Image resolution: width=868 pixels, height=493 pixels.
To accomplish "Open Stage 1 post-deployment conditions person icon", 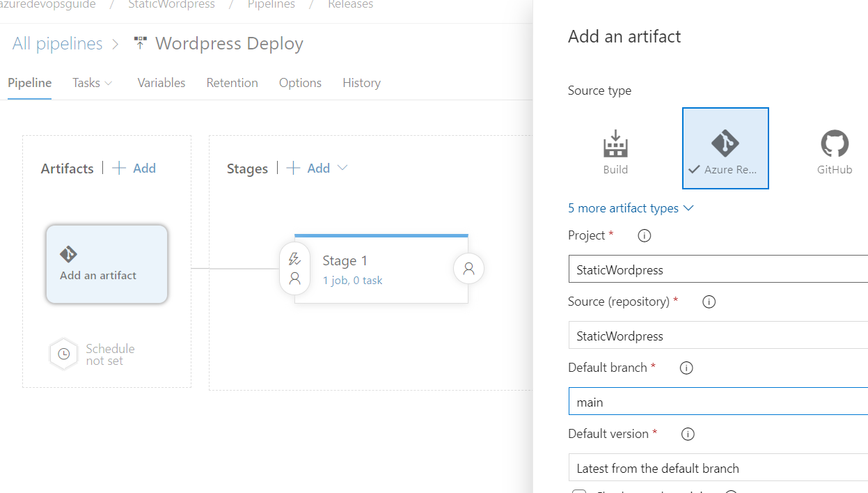I will click(468, 268).
